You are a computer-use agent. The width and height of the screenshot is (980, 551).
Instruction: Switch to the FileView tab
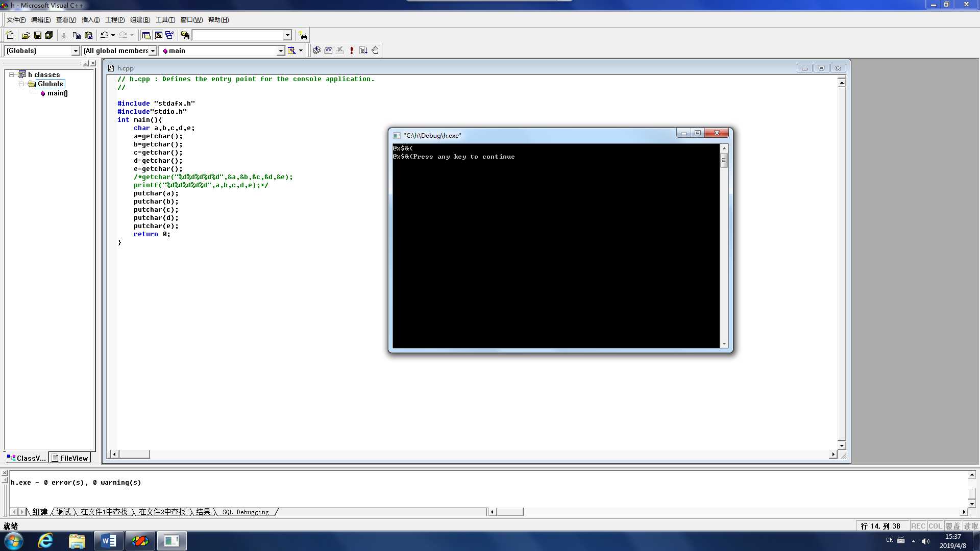tap(70, 458)
